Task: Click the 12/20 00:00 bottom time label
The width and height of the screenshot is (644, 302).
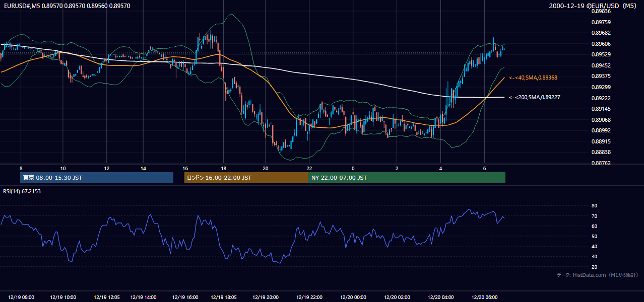Action: pyautogui.click(x=353, y=297)
